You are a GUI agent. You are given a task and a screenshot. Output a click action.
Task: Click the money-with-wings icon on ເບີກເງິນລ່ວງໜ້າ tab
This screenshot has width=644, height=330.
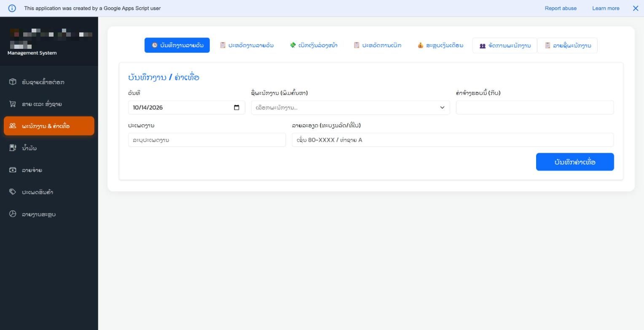coord(293,45)
